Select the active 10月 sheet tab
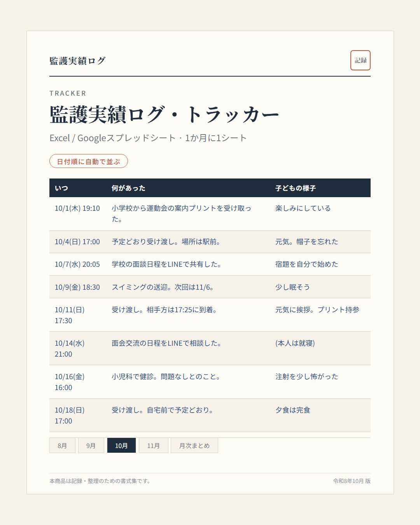The width and height of the screenshot is (420, 525). tap(121, 446)
